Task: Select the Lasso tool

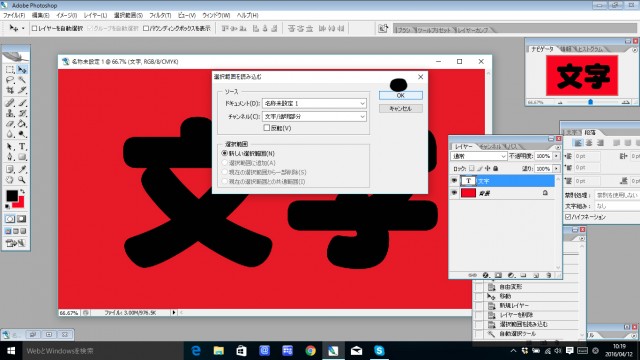Action: [10, 80]
